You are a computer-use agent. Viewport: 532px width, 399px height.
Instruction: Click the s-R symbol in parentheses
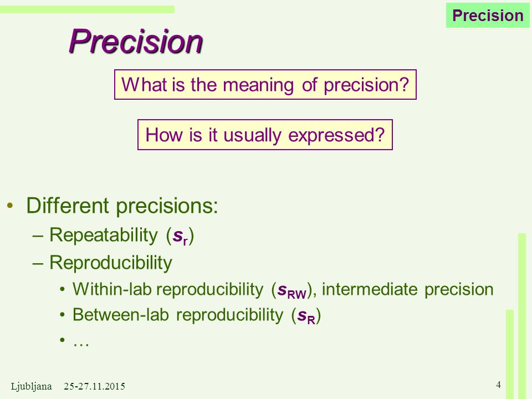tap(306, 316)
